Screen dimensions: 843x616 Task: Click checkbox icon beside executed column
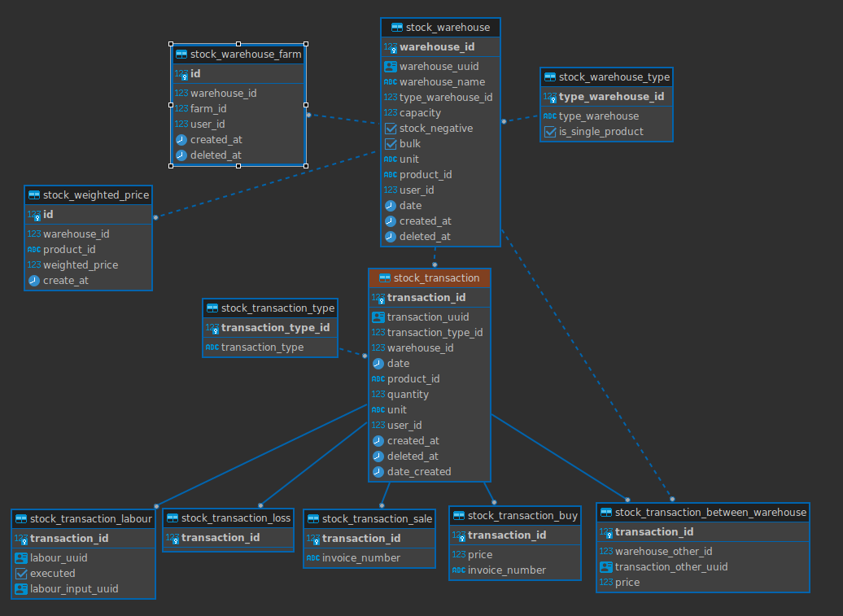click(x=21, y=574)
